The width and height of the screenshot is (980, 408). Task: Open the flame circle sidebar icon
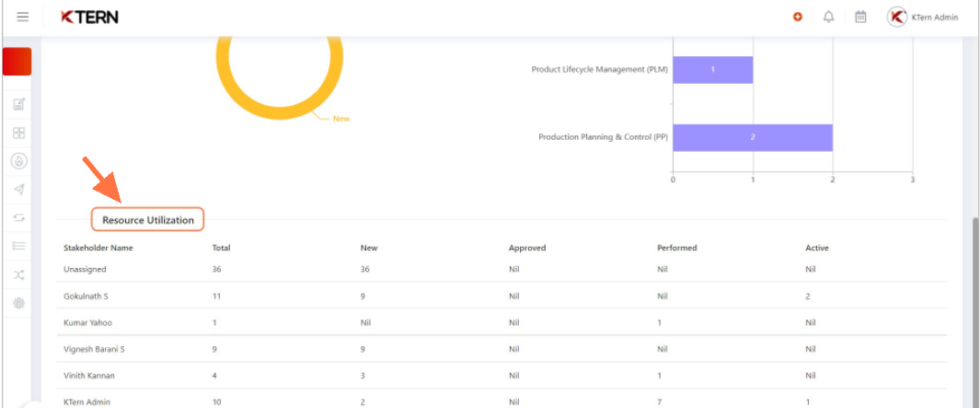tap(18, 161)
